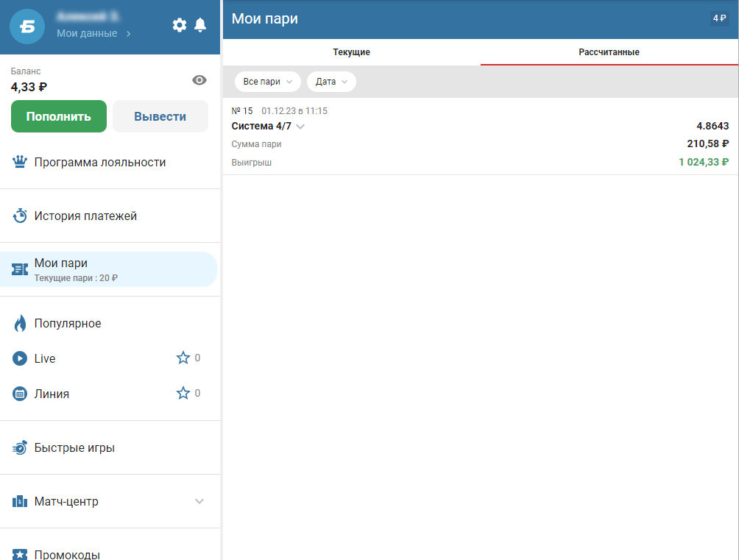Viewport: 739px width, 560px height.
Task: Toggle balance visibility eye icon
Action: [199, 80]
